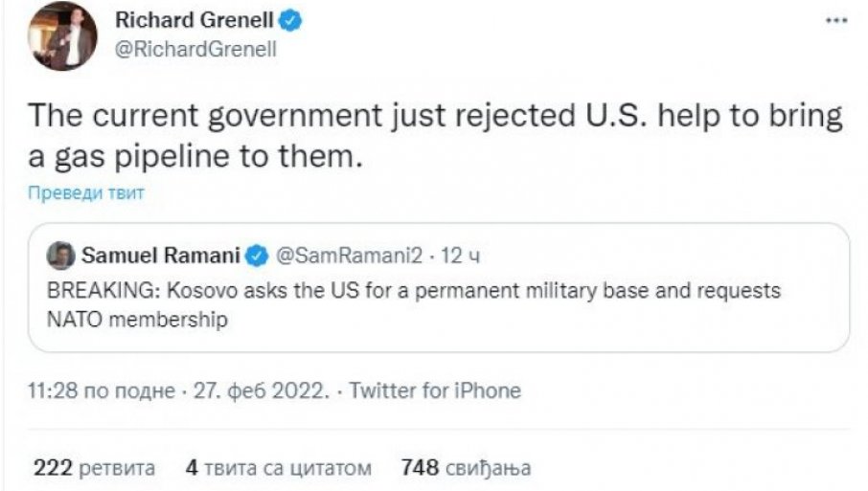Screen dimensions: 868x491
Task: Open Samuel Ramani's small avatar
Action: coord(60,255)
